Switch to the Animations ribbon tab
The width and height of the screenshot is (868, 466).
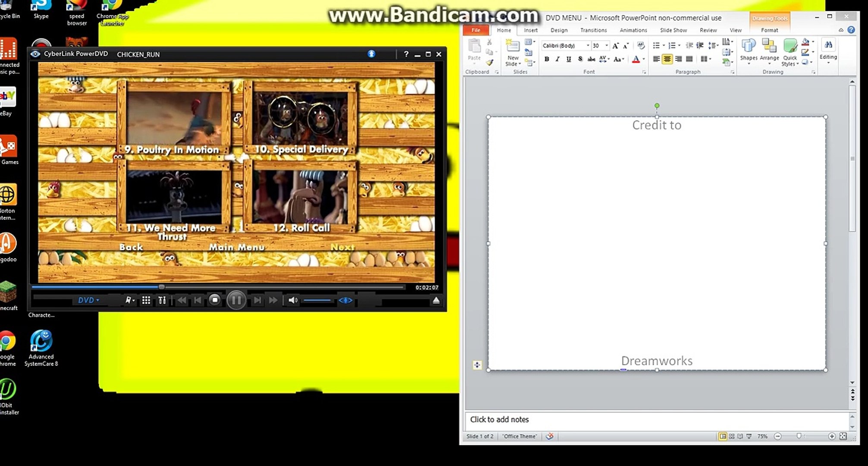coord(633,30)
